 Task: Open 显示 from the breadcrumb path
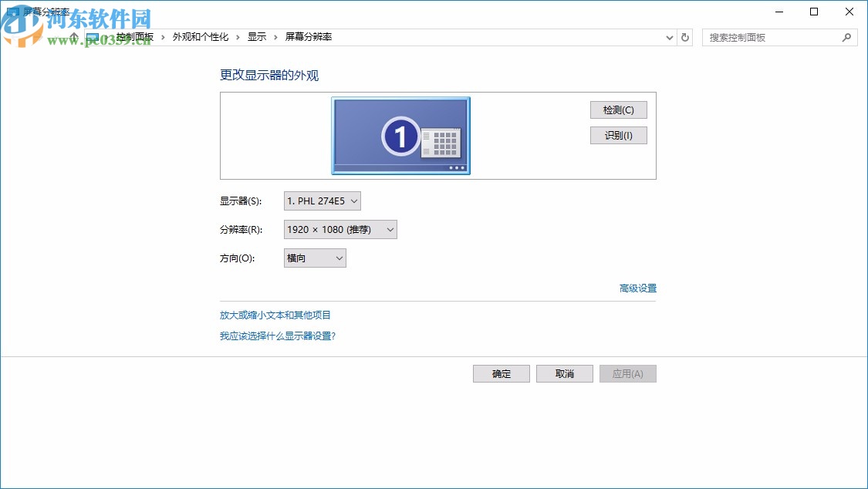pos(257,36)
